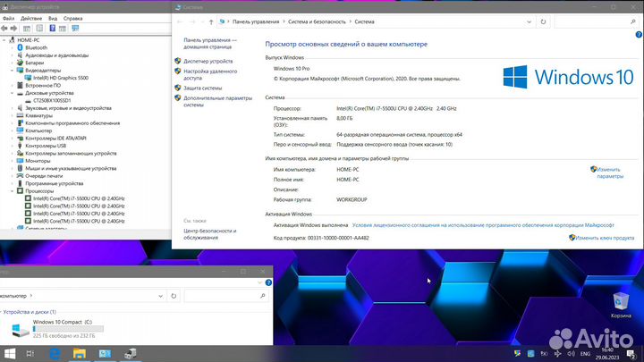Viewport: 644px width, 362px height.
Task: Open the Диспетчер устройств sidebar link
Action: tap(208, 61)
